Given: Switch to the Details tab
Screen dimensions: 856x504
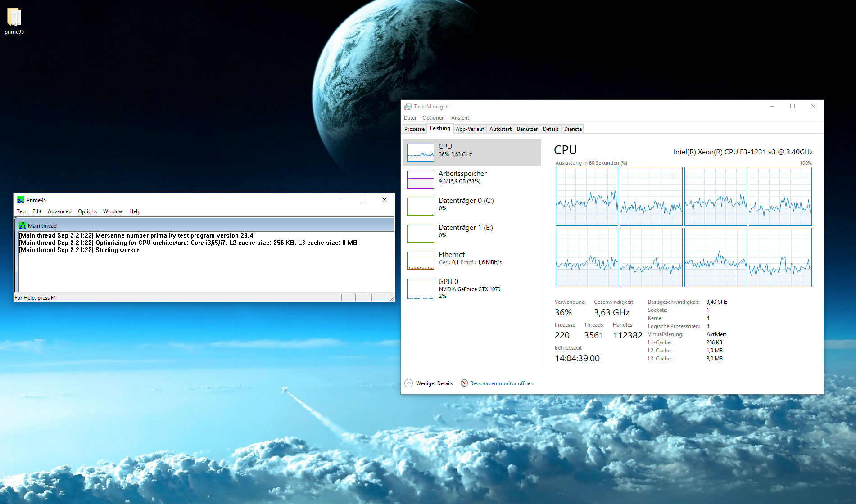Looking at the screenshot, I should pos(551,129).
